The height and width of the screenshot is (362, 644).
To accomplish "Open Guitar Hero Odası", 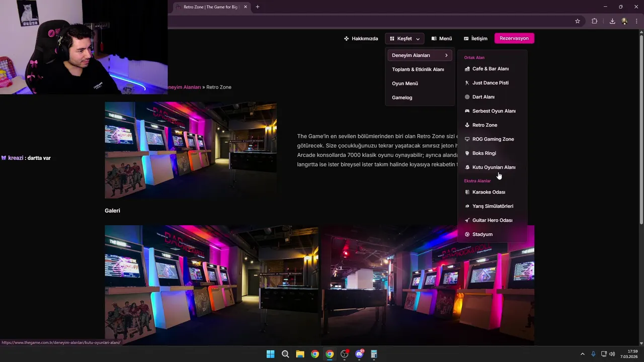I will pyautogui.click(x=492, y=220).
